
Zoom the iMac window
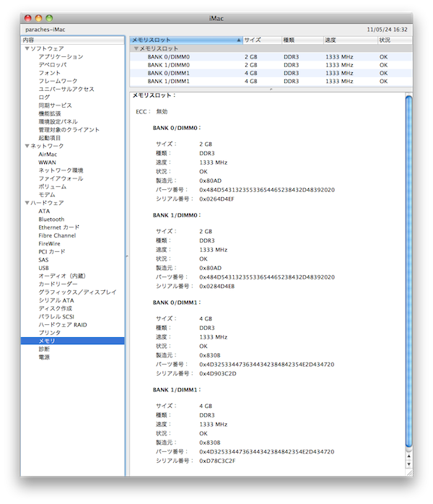(49, 18)
